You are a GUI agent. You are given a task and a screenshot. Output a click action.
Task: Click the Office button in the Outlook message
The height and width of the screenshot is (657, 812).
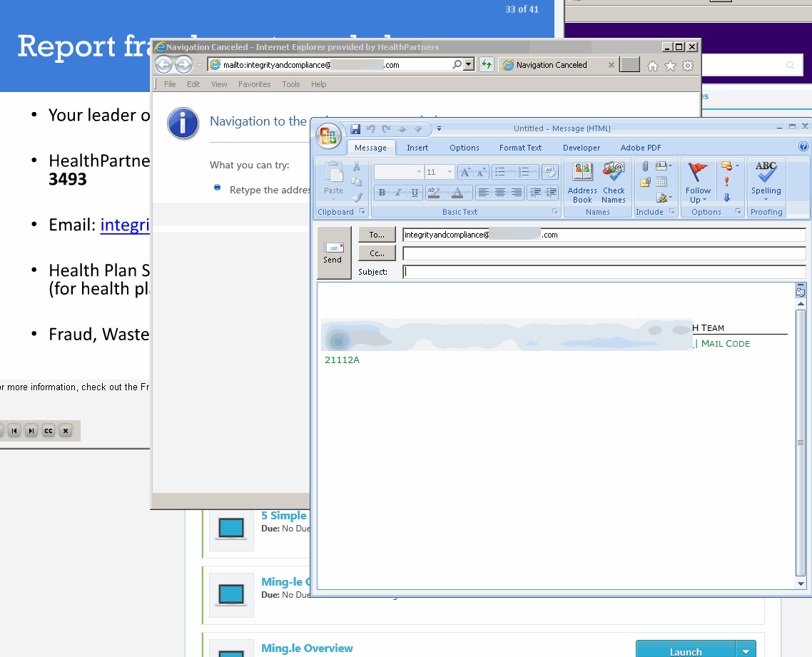(x=328, y=136)
